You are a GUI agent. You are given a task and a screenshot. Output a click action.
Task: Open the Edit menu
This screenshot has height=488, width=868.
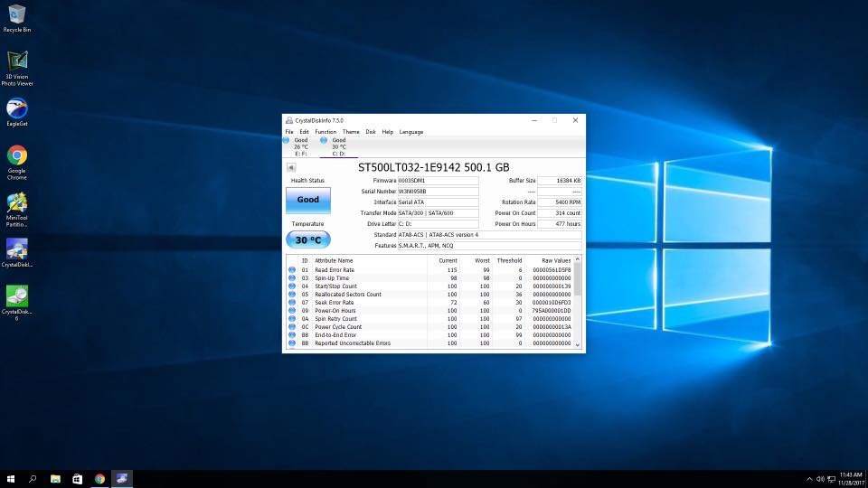[305, 132]
